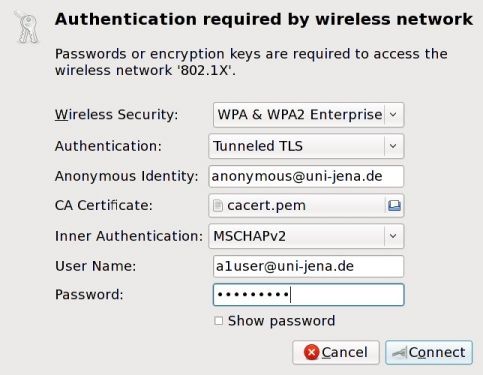
Task: Cancel the authentication dialog
Action: click(336, 352)
